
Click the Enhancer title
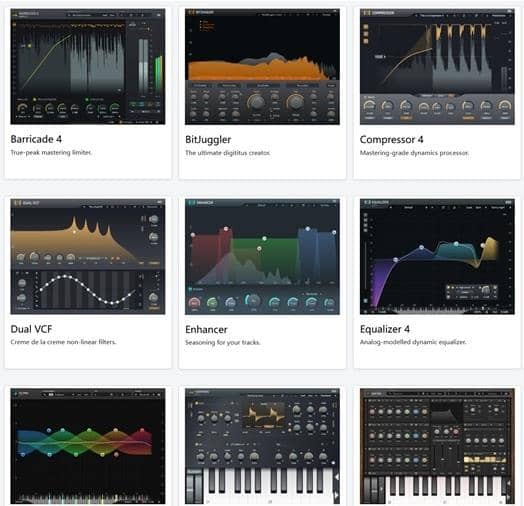pos(206,329)
